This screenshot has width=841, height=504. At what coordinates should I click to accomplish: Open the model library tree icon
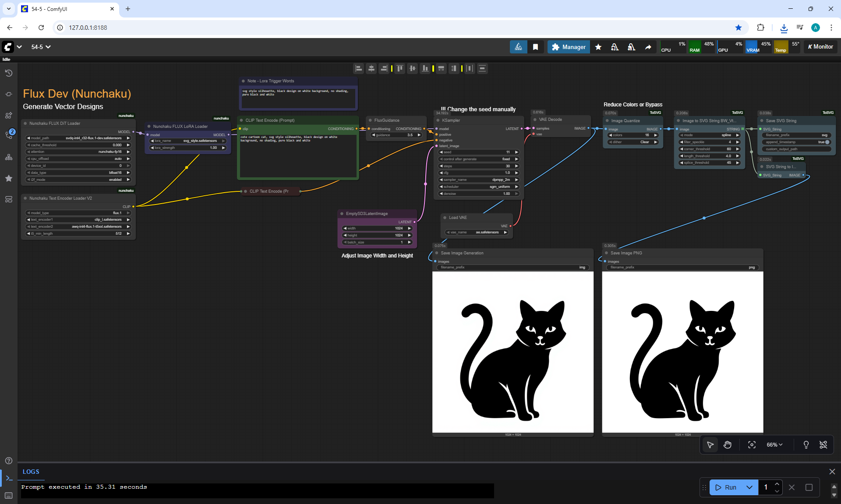pos(9,157)
